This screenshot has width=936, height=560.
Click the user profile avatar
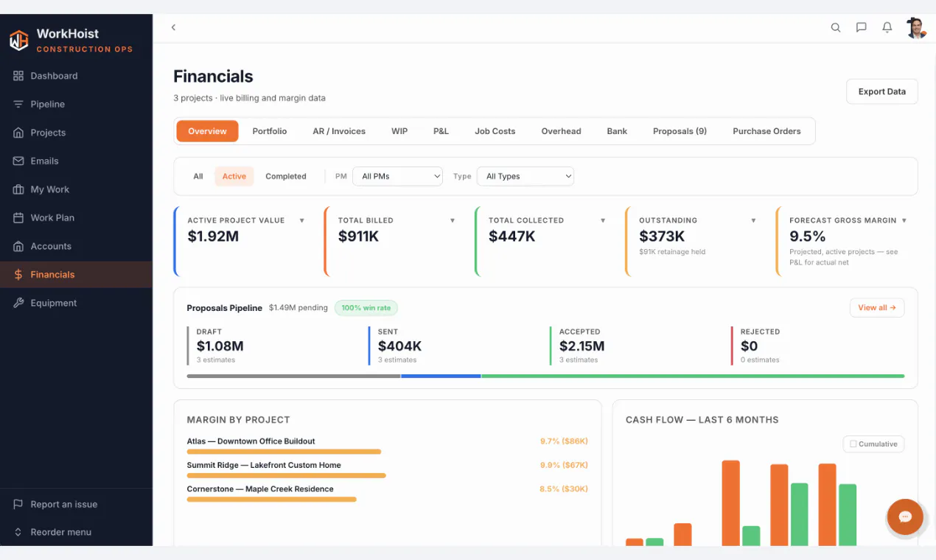[x=916, y=27]
